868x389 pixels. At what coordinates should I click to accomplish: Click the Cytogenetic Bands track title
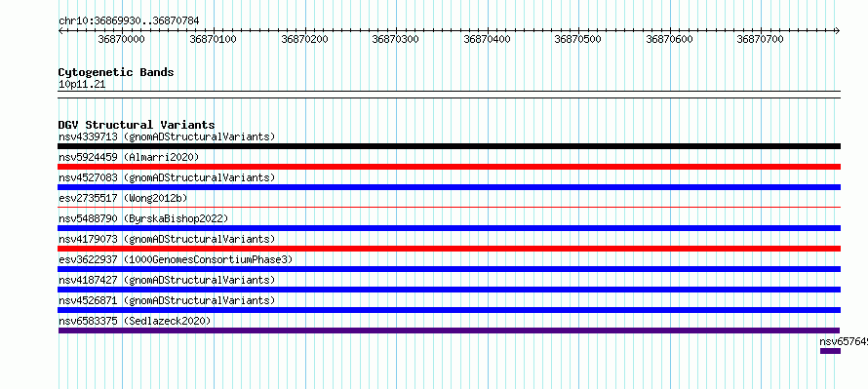pos(116,72)
